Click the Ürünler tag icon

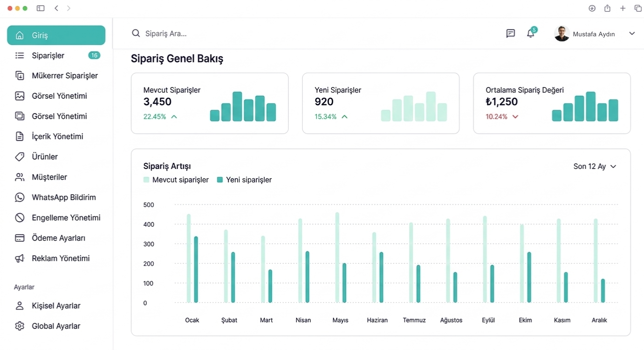tap(20, 157)
